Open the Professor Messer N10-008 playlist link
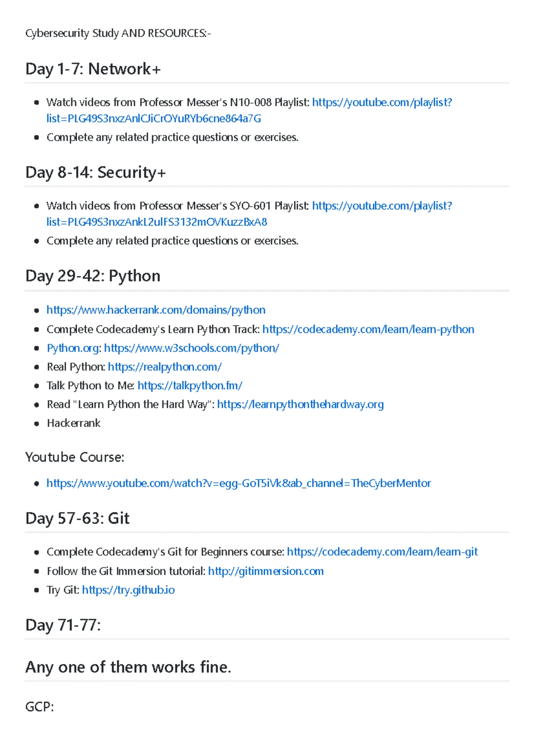 point(382,102)
